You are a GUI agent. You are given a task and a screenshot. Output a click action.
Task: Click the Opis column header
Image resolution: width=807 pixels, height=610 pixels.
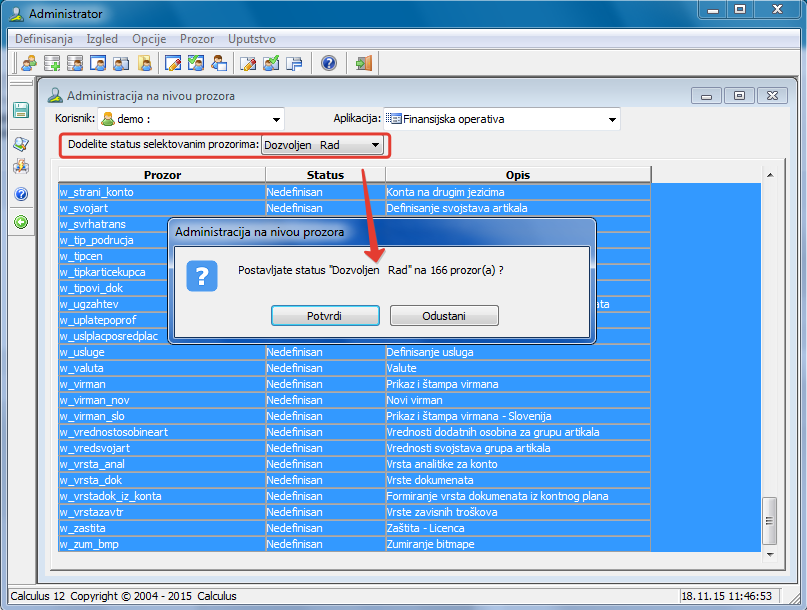pyautogui.click(x=518, y=175)
